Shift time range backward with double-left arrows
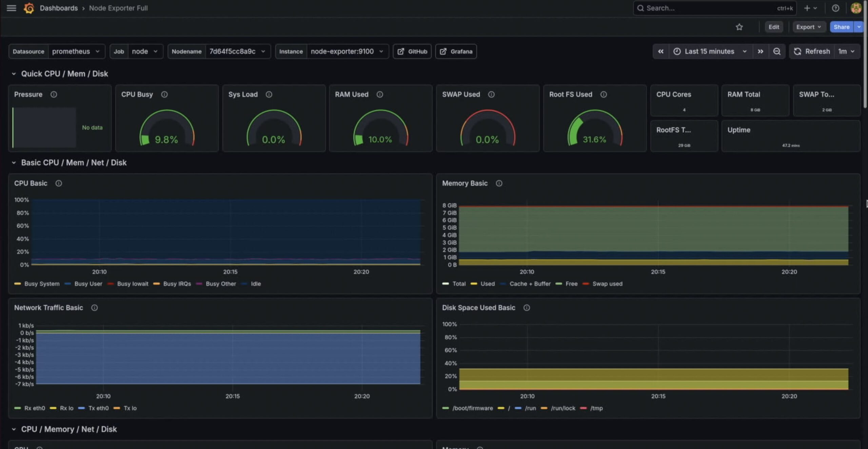This screenshot has height=449, width=868. pyautogui.click(x=660, y=51)
